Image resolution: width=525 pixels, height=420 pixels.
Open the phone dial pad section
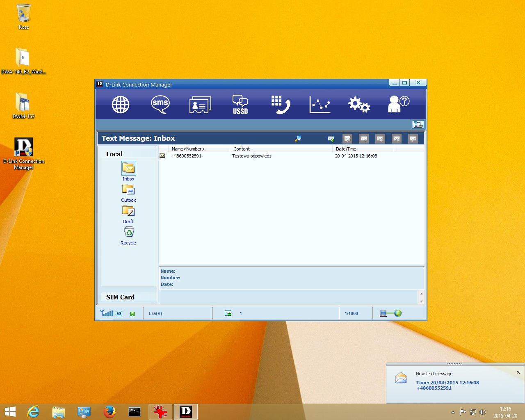281,105
